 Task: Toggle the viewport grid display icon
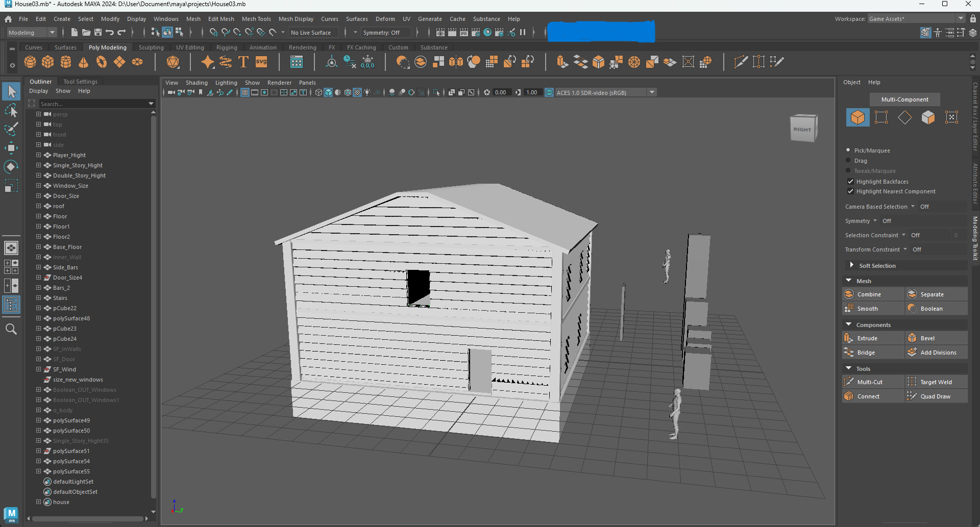point(245,92)
